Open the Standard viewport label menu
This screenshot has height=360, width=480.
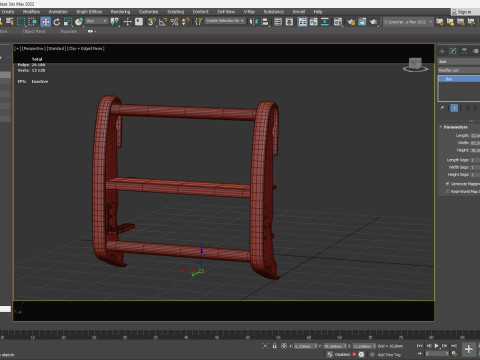click(x=56, y=49)
